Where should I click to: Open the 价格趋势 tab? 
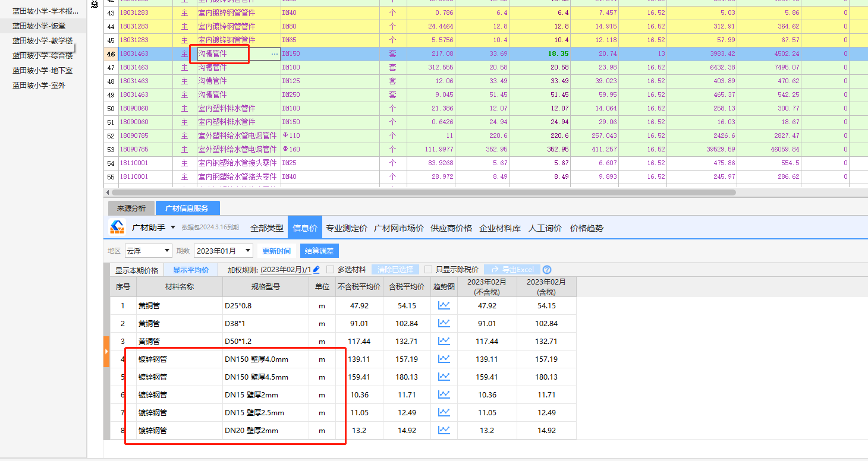click(x=587, y=228)
